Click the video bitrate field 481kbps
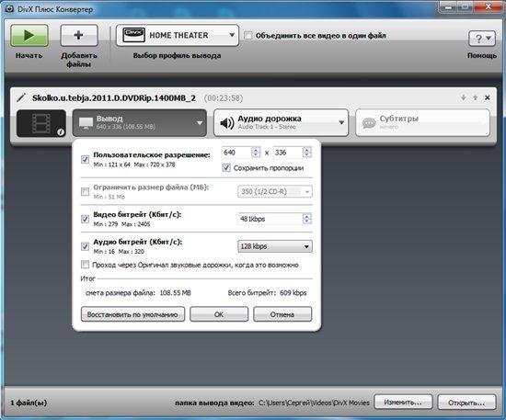The width and height of the screenshot is (506, 420). tap(270, 219)
